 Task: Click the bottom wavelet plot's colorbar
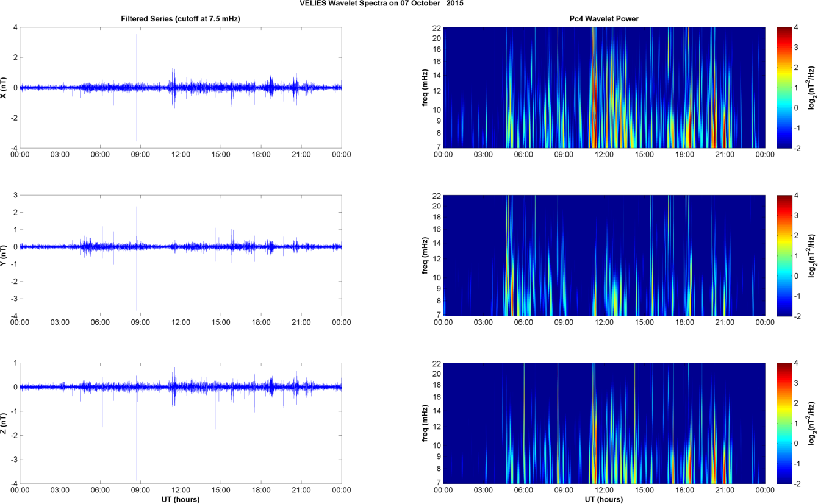tap(784, 423)
